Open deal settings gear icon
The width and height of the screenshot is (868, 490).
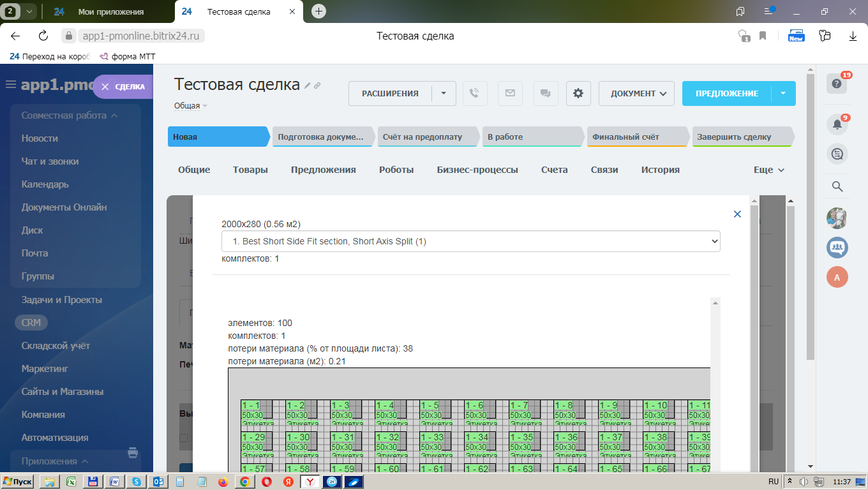(x=578, y=93)
